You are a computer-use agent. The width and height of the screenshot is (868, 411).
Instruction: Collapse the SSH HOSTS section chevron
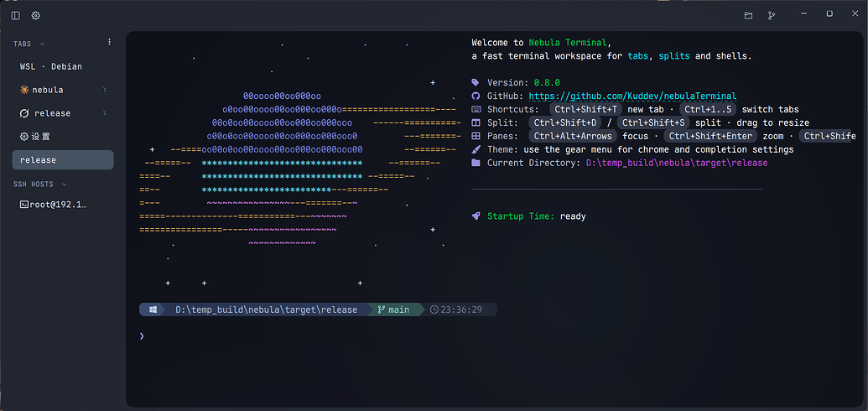pyautogui.click(x=65, y=184)
